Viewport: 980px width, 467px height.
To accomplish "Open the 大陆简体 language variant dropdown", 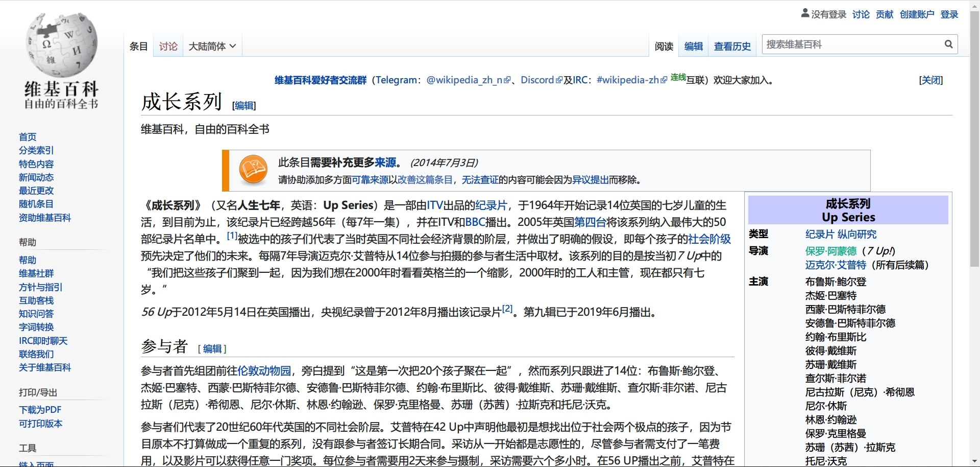I will tap(212, 46).
